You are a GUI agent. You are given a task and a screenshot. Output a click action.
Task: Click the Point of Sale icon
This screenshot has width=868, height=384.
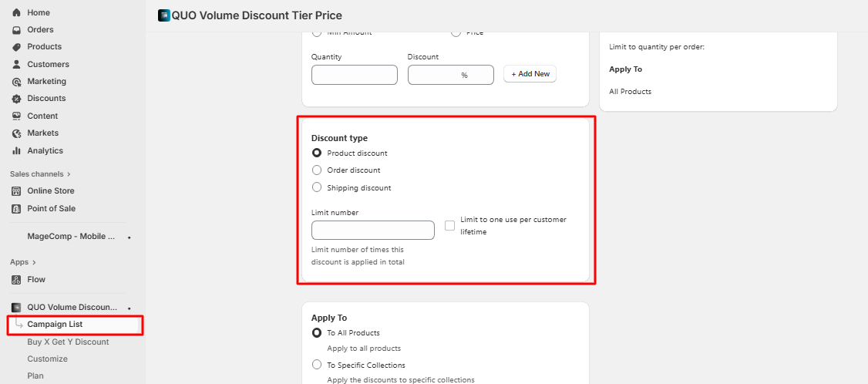tap(16, 208)
